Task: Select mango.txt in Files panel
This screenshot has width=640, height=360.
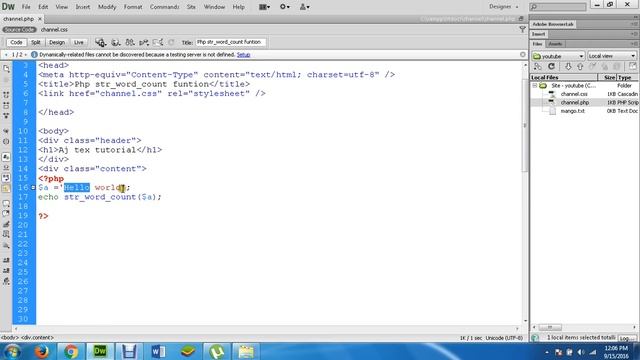Action: coord(572,111)
